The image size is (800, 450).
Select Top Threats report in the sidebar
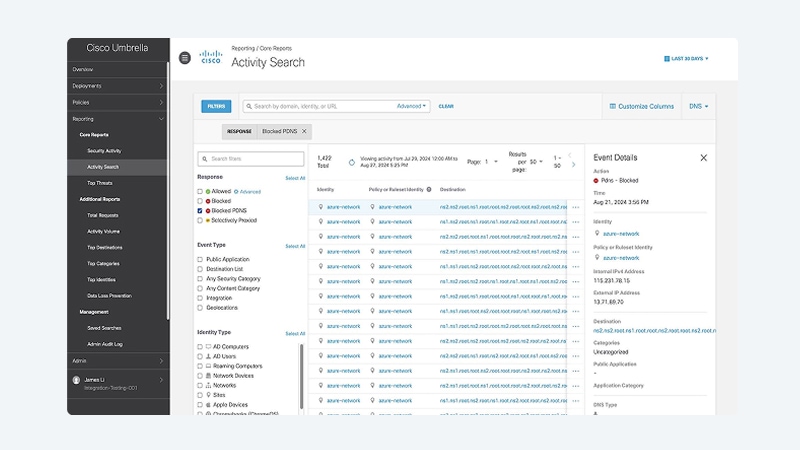click(x=99, y=183)
